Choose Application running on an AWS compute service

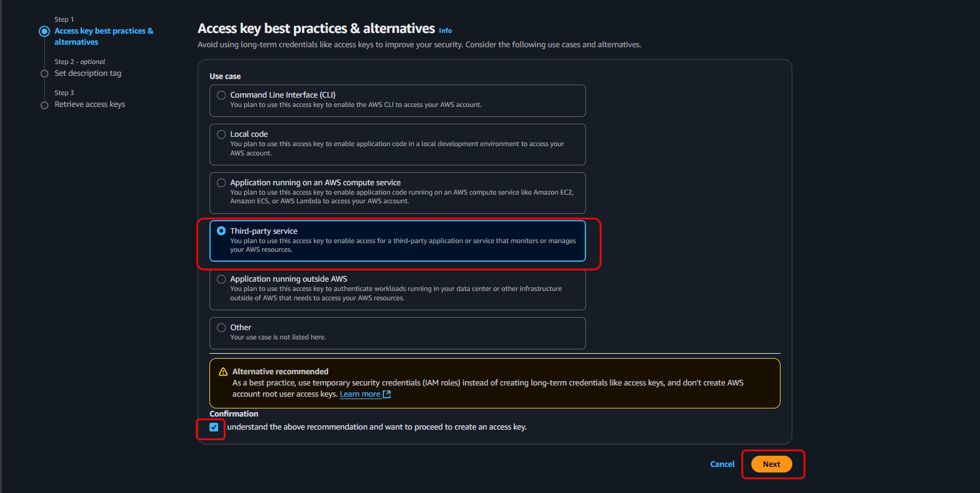221,182
